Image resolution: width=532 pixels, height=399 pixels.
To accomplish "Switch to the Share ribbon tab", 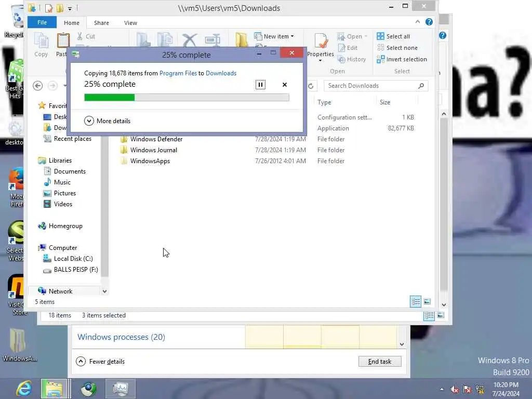I will pos(101,23).
